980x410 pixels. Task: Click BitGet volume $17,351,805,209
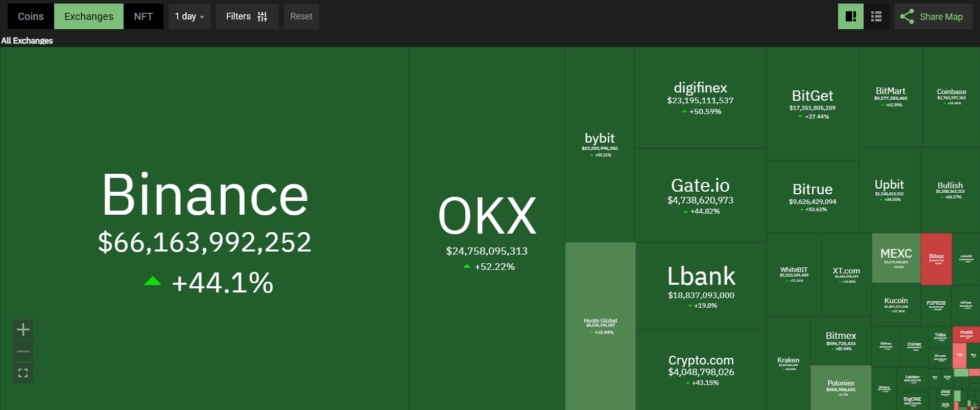812,108
